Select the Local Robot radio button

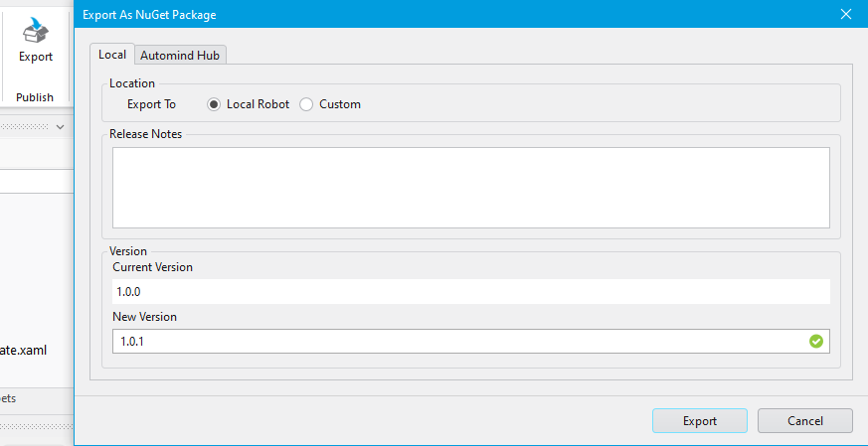click(x=214, y=104)
